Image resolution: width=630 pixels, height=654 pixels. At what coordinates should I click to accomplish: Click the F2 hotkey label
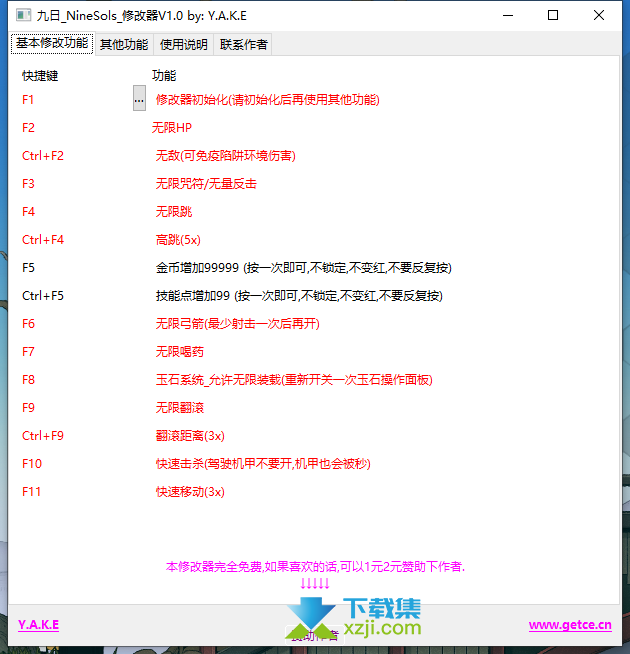pyautogui.click(x=28, y=128)
